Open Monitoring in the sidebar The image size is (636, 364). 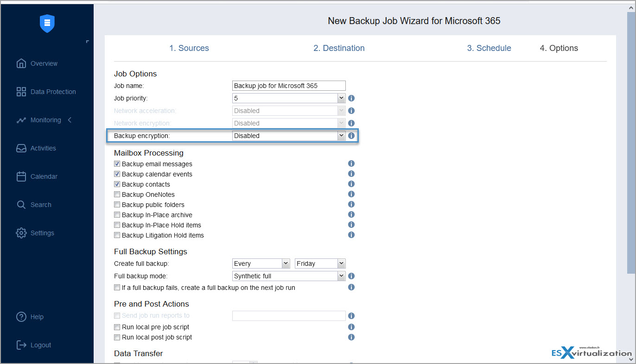[46, 120]
